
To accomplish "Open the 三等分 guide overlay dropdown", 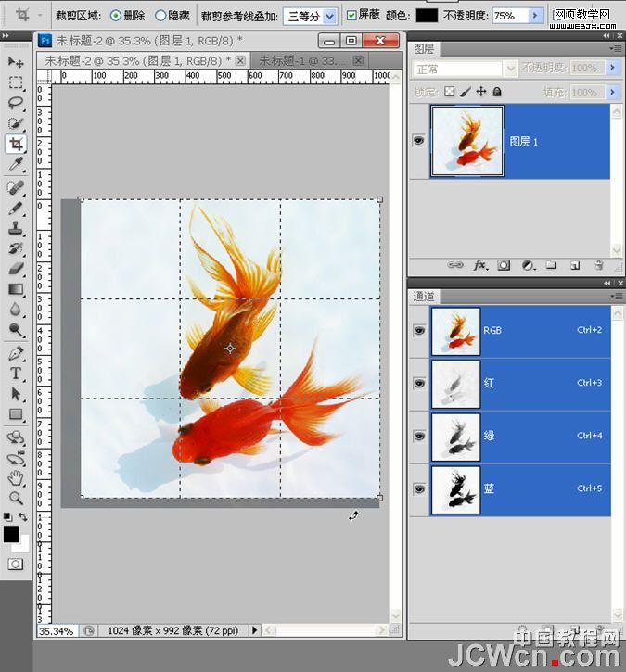I will (x=329, y=17).
